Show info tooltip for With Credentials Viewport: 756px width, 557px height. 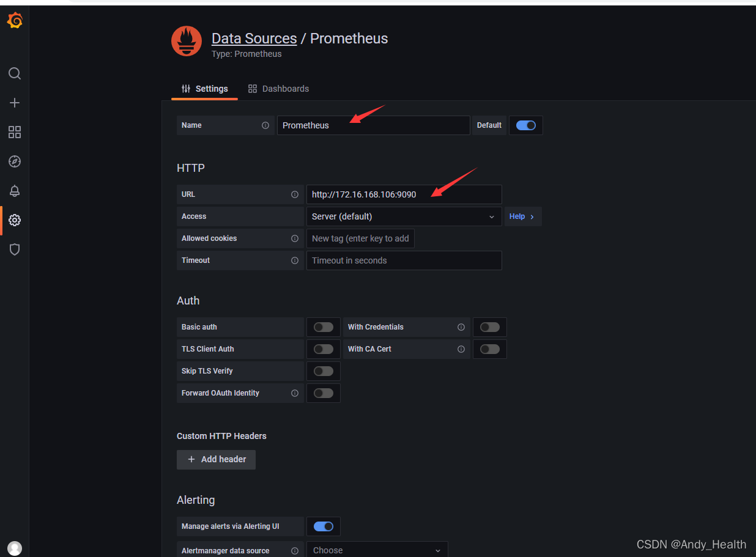461,327
